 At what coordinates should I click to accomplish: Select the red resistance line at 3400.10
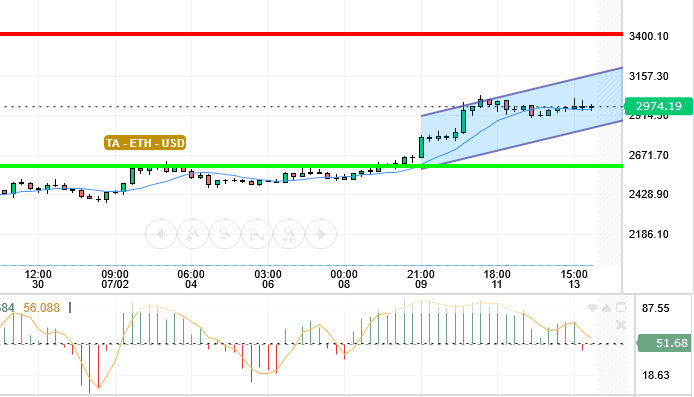[x=311, y=34]
